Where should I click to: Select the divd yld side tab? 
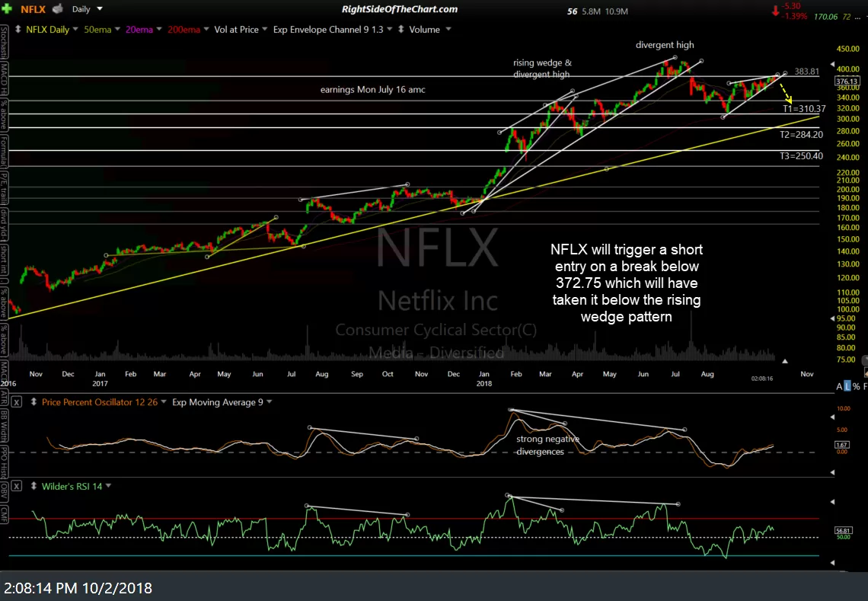point(4,225)
